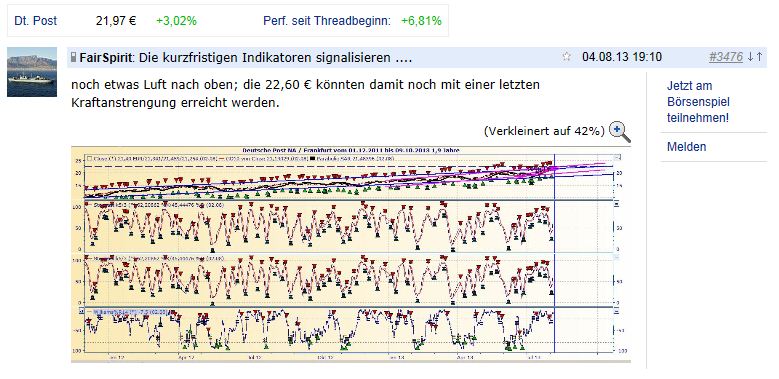Click the small icon before FairSpirit
This screenshot has width=779, height=379.
click(x=74, y=58)
